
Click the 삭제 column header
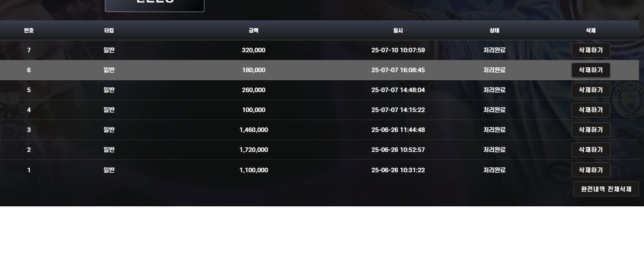pyautogui.click(x=591, y=30)
